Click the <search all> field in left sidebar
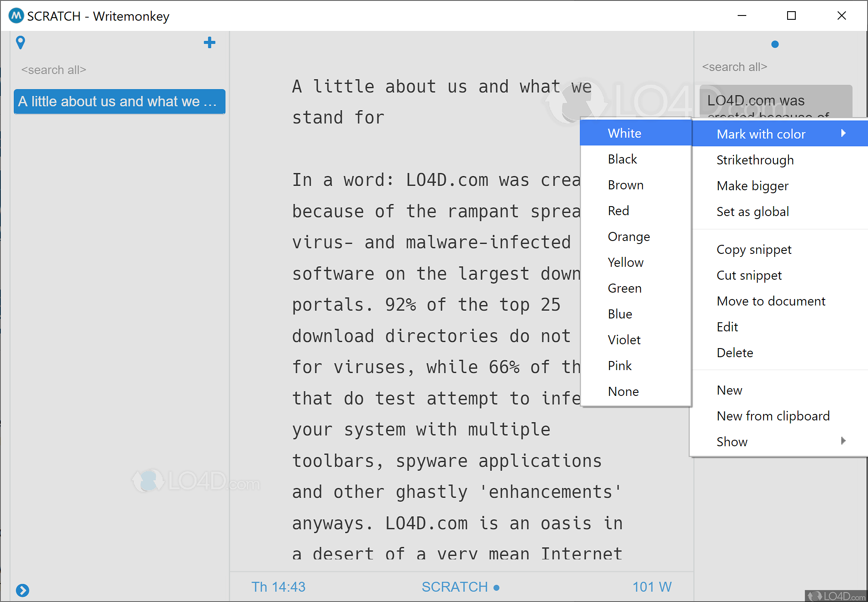The image size is (868, 602). pyautogui.click(x=53, y=70)
